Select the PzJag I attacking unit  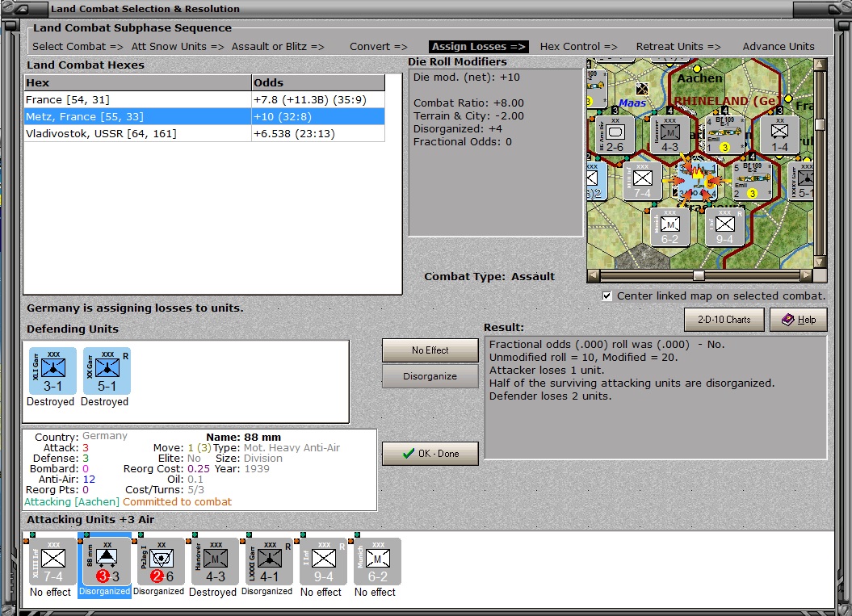pos(161,562)
